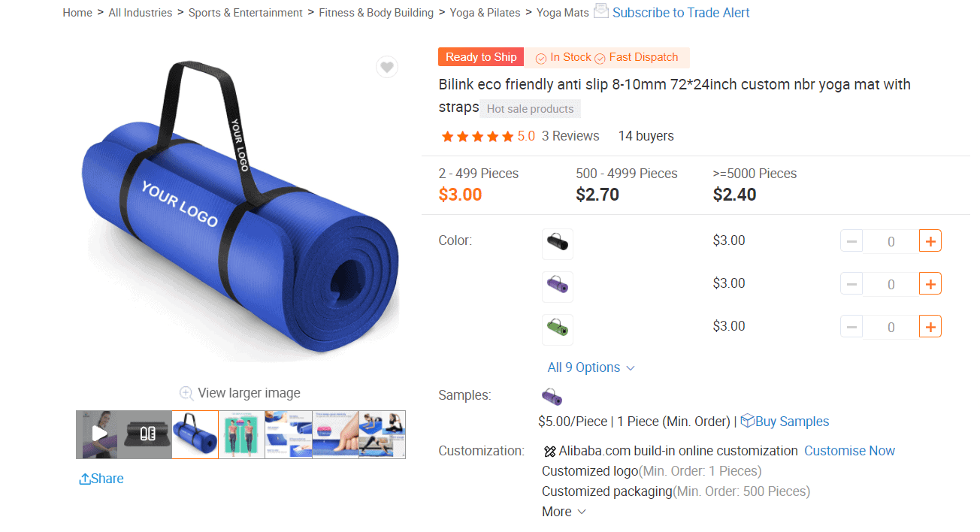The width and height of the screenshot is (980, 532).
Task: Select the blue rolled mat thumbnail
Action: [195, 434]
